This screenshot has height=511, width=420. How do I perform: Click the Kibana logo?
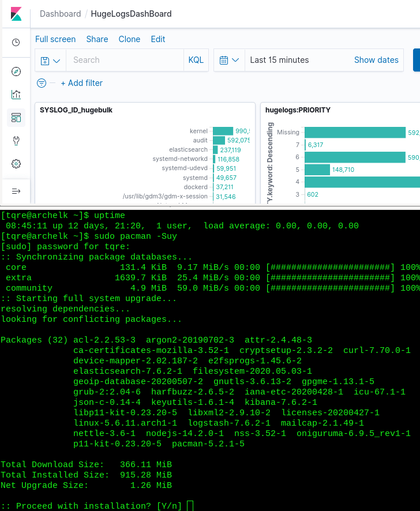pos(16,14)
